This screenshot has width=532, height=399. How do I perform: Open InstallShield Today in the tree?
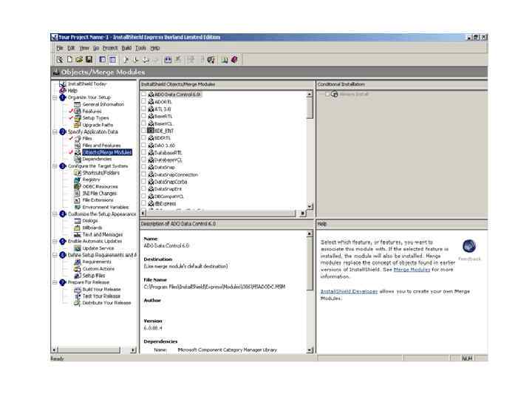click(x=87, y=83)
